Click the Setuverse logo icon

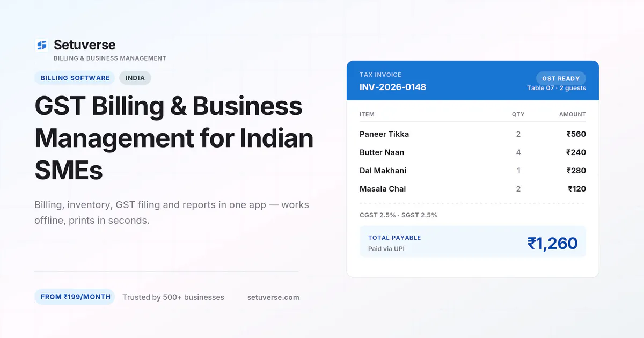coord(41,45)
